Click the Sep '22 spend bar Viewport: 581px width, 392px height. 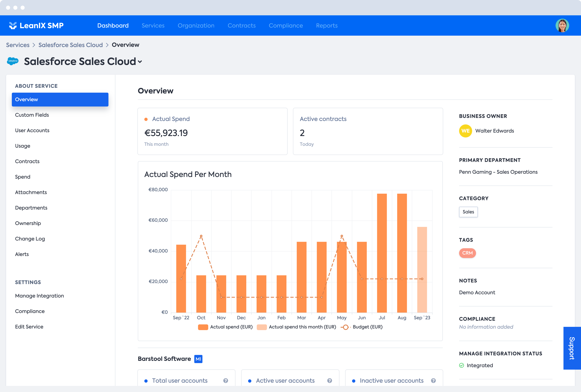[x=181, y=278]
